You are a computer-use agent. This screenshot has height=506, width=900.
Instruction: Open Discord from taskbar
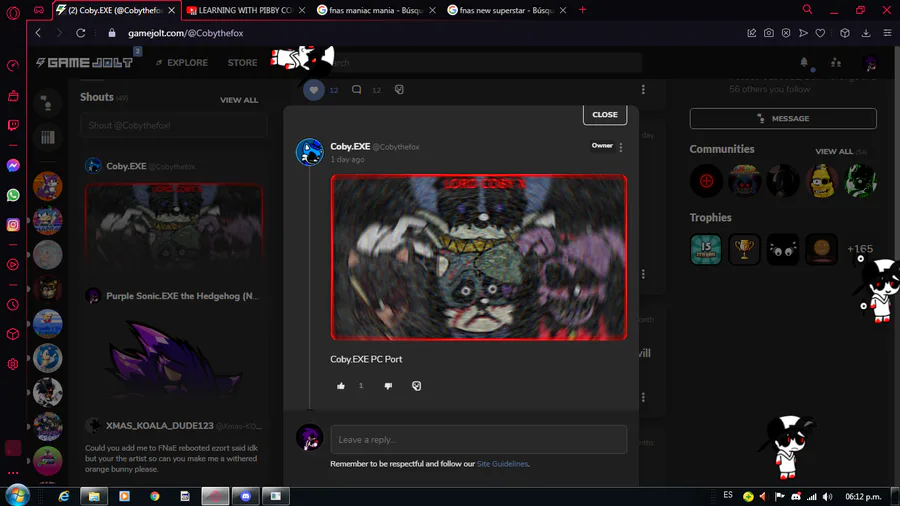[x=246, y=496]
